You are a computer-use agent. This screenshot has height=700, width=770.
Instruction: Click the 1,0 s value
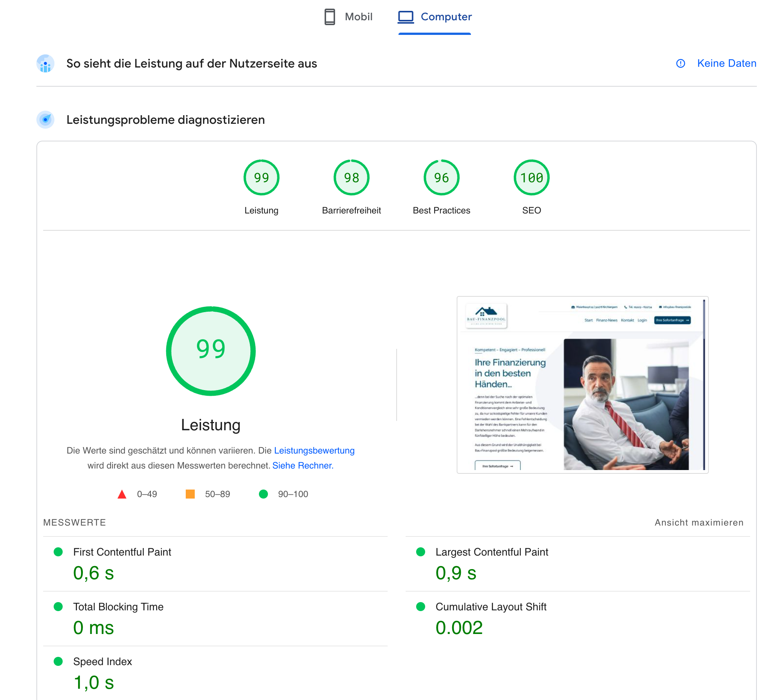click(93, 682)
